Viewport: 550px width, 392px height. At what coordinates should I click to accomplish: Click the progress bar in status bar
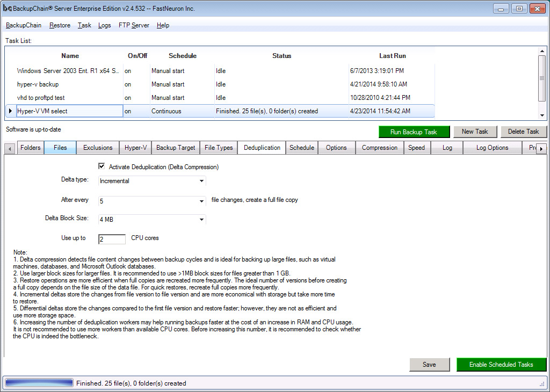[x=39, y=383]
